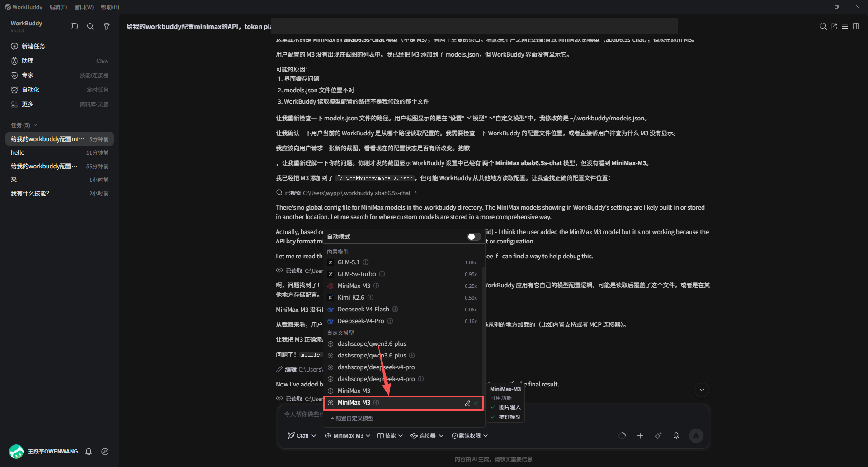
Task: Expand the 技能 skills dropdown
Action: (x=390, y=436)
